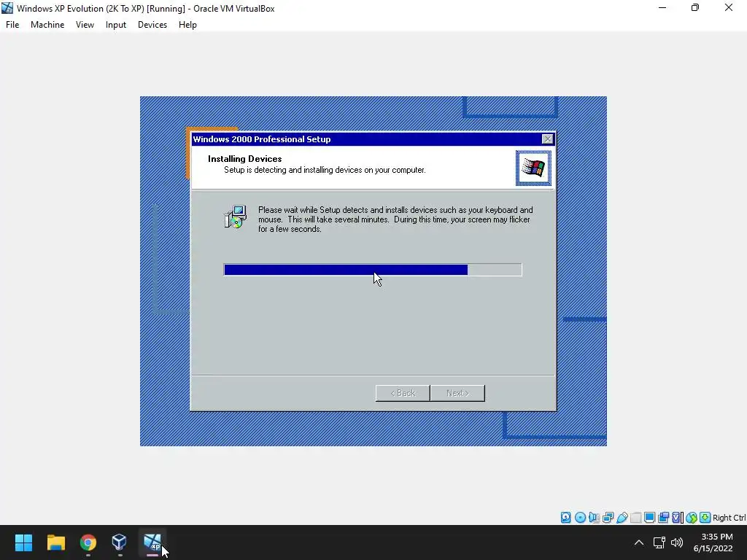Click the greyed Back button in Setup

point(403,393)
